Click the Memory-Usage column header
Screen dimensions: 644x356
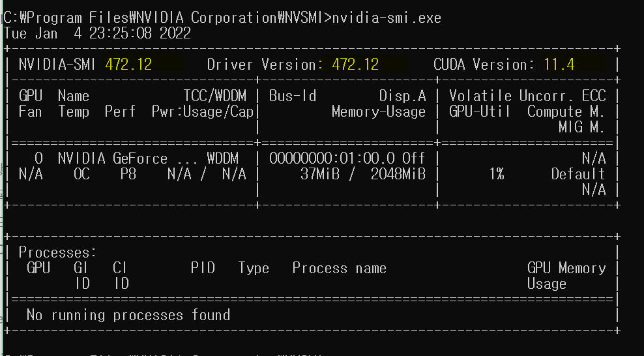tap(379, 111)
